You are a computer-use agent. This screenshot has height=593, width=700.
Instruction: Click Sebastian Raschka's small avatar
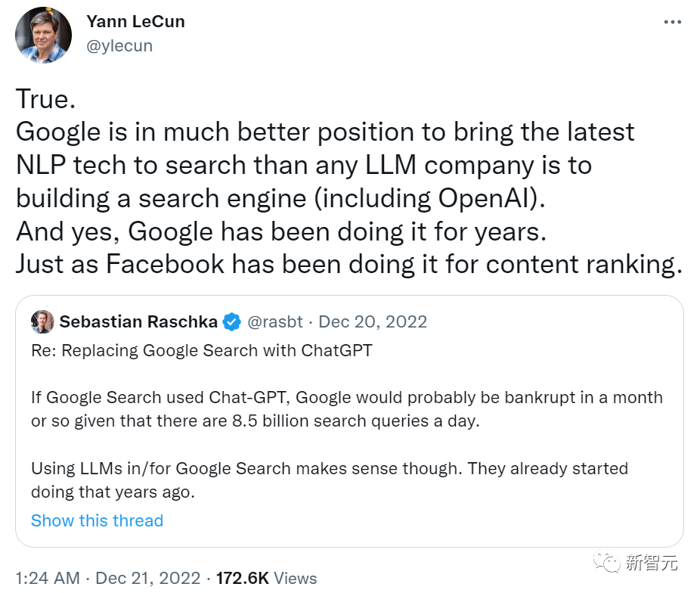pos(42,321)
